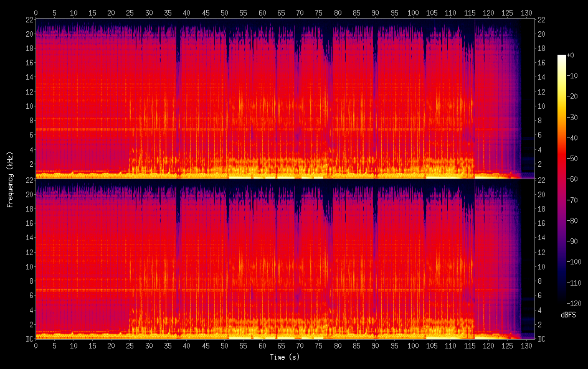Viewport: 588px width, 369px height.
Task: Click the "-40" color scale label
Action: pyautogui.click(x=572, y=138)
